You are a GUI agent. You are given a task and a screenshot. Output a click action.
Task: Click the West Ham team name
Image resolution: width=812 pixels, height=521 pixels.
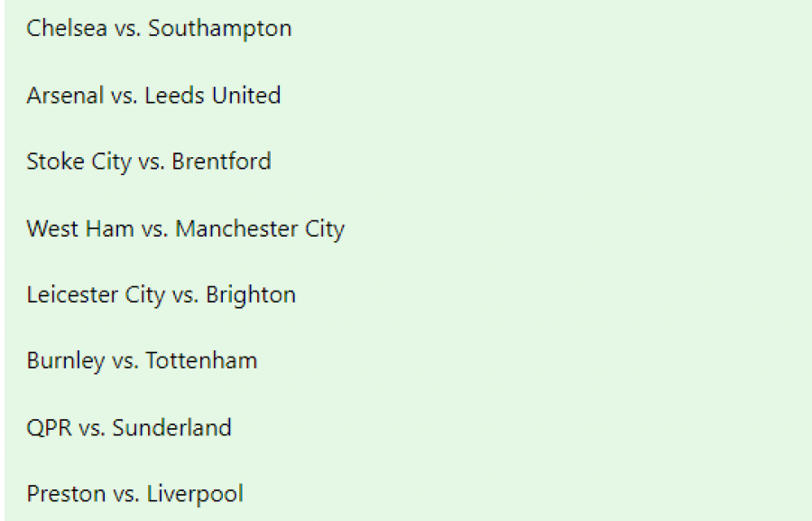[80, 228]
